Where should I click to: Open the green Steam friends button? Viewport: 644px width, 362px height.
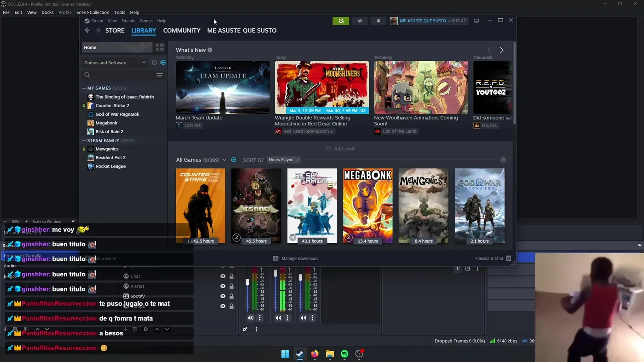(341, 21)
